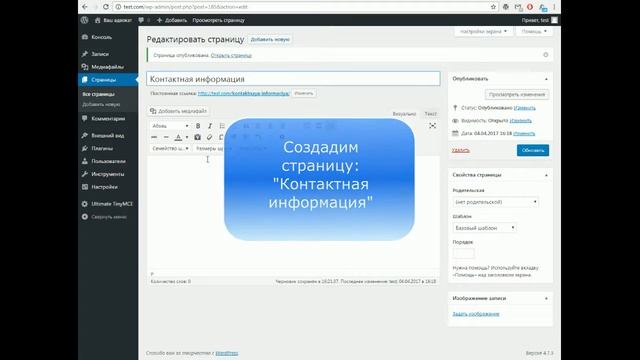Toggle italic formatting in the editor
The height and width of the screenshot is (360, 640).
pos(210,126)
